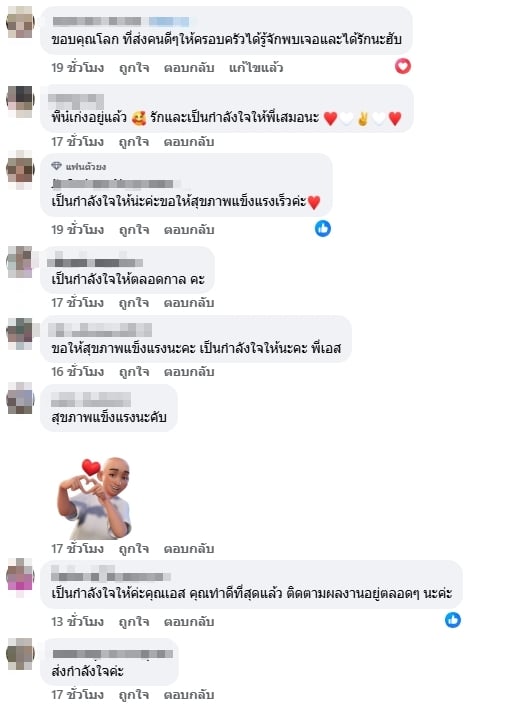Like the sticker comment

point(134,548)
